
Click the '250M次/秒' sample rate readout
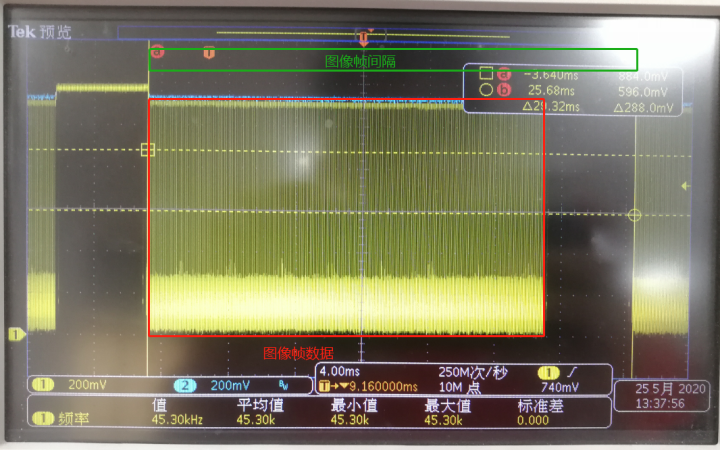click(472, 372)
